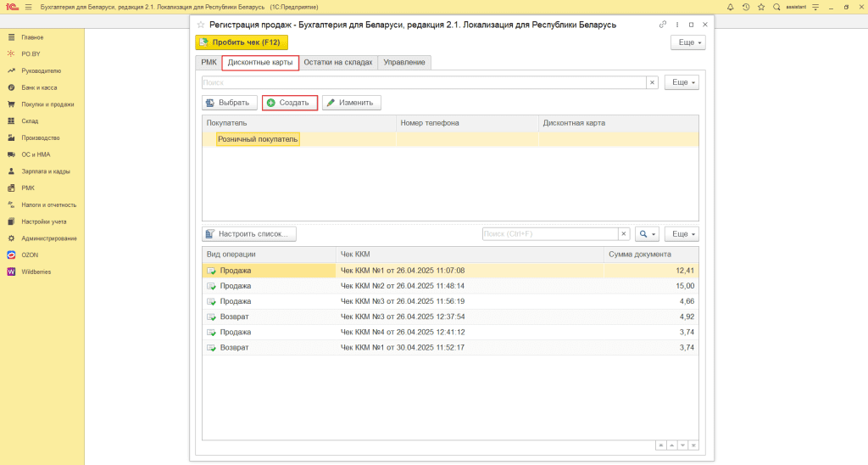868x465 pixels.
Task: Sort by Покупатель column header
Action: coord(299,123)
